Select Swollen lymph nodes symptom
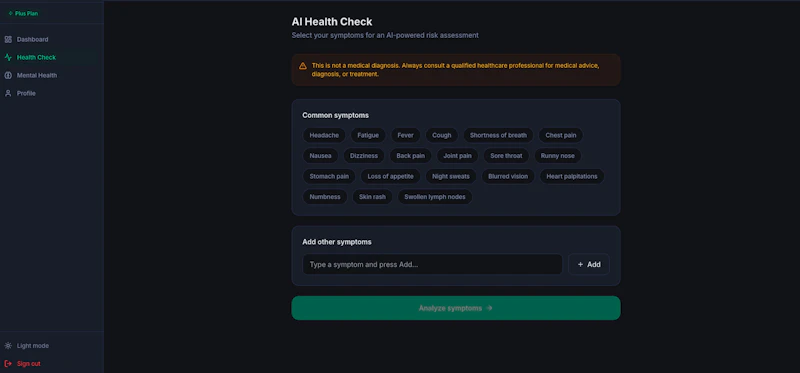The image size is (800, 373). tap(435, 196)
